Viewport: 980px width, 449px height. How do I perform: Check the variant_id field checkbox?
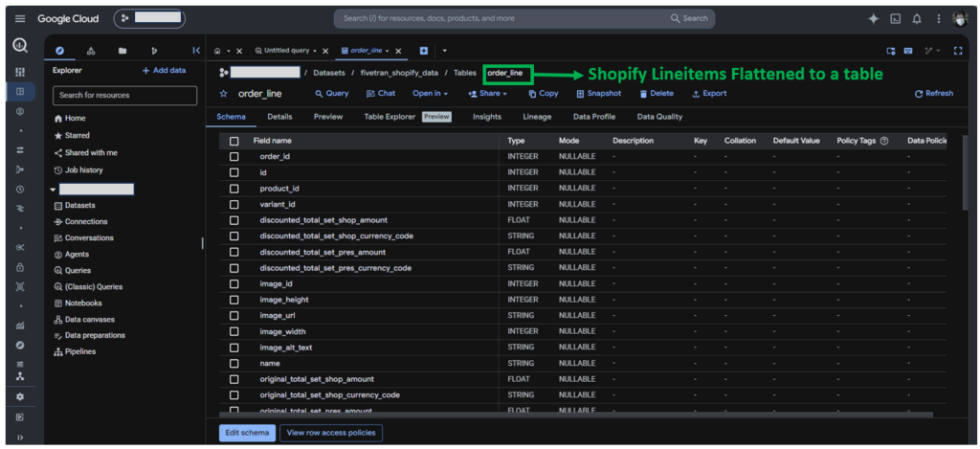point(234,205)
